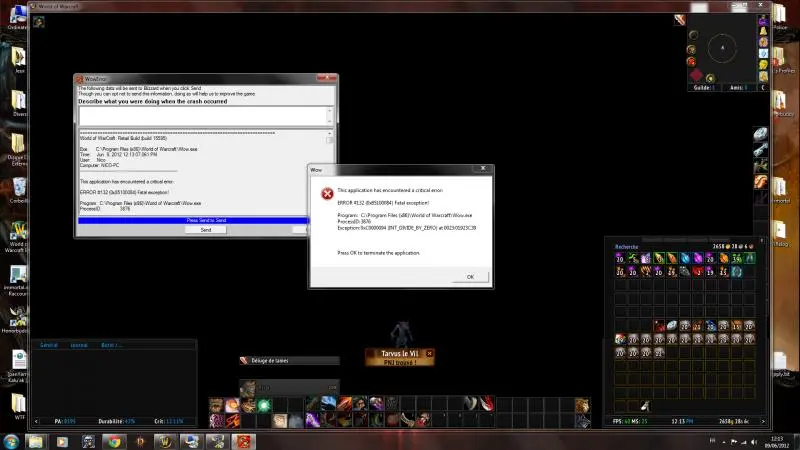Click the red round button left of minimap
The image size is (800, 450).
pyautogui.click(x=692, y=62)
